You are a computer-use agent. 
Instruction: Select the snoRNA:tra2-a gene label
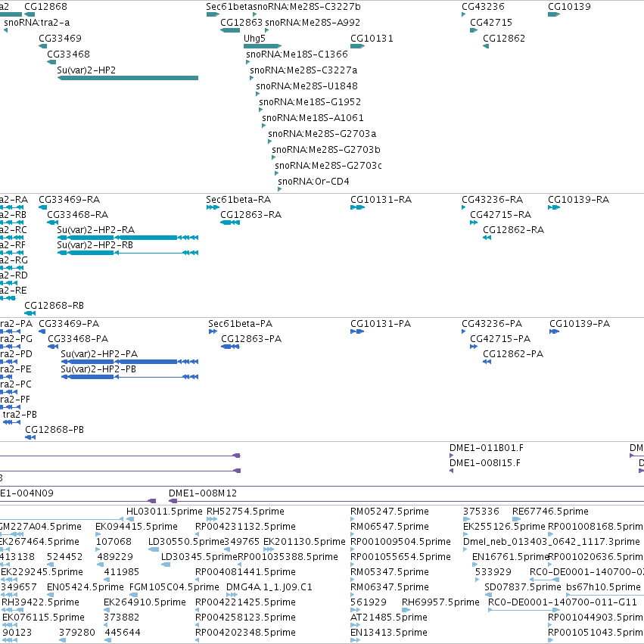[x=37, y=23]
